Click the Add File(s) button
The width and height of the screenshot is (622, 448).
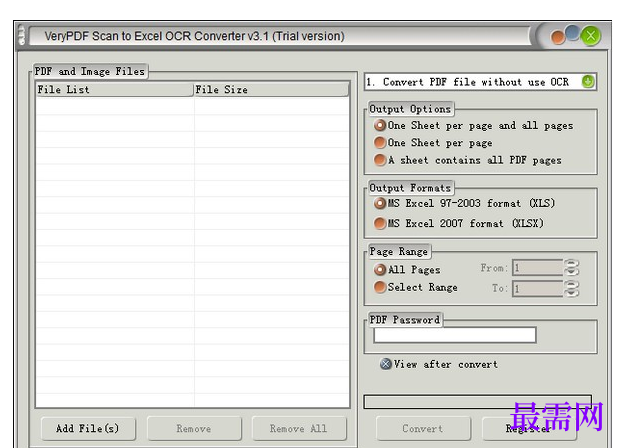point(88,429)
